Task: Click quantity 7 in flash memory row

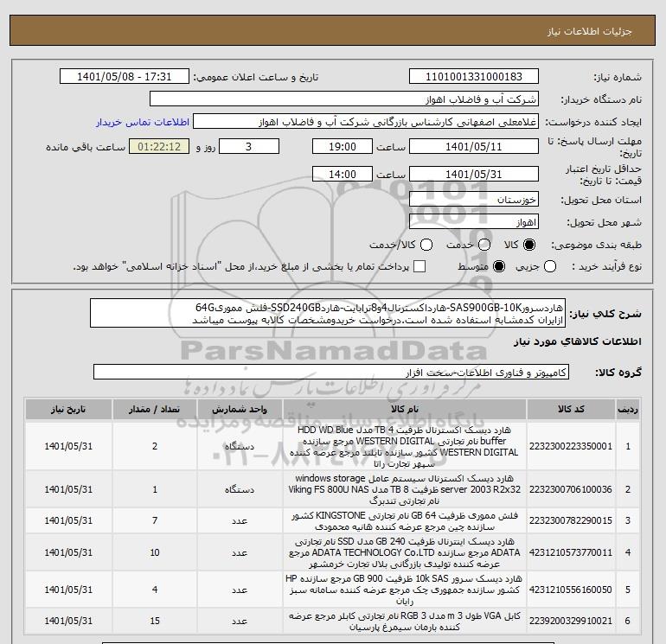Action: [155, 520]
